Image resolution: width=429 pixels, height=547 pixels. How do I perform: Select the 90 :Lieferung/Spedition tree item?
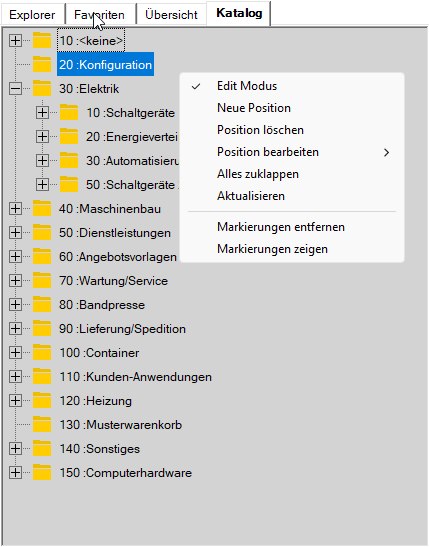tap(122, 329)
